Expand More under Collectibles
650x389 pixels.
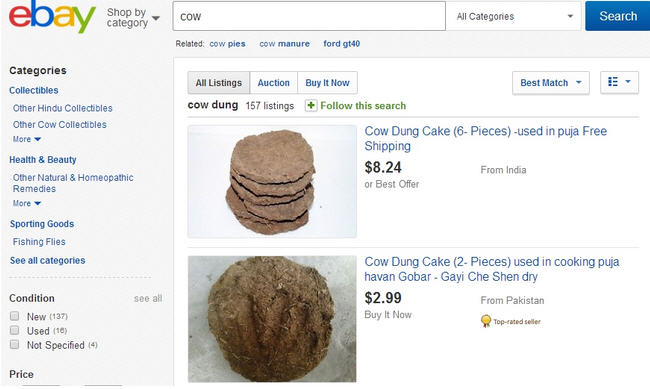coord(27,139)
